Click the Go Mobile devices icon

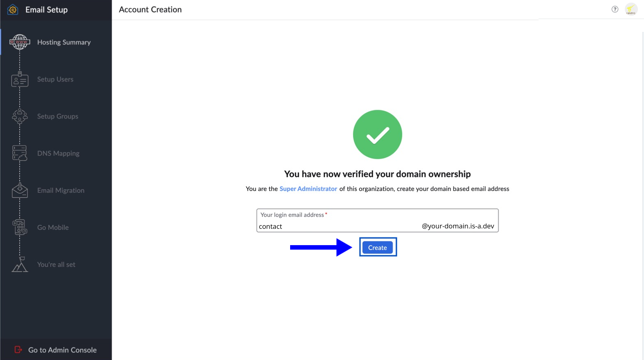[x=20, y=227]
